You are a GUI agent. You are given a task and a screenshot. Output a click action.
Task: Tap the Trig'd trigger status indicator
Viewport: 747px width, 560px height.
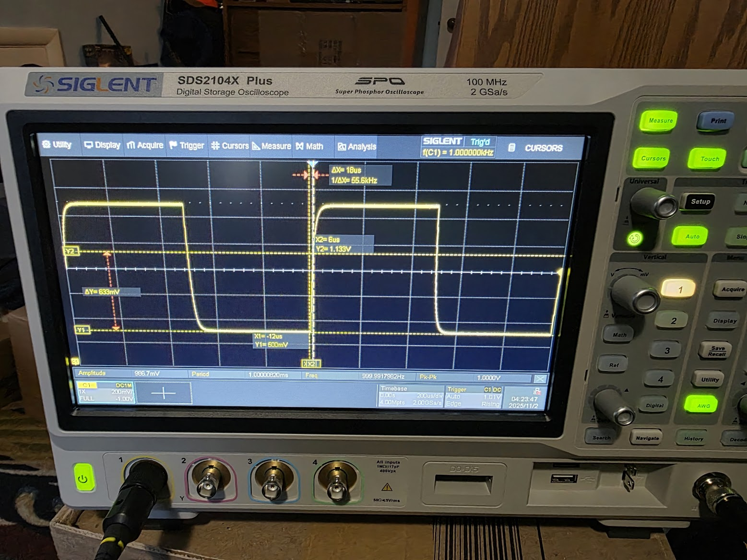click(480, 142)
